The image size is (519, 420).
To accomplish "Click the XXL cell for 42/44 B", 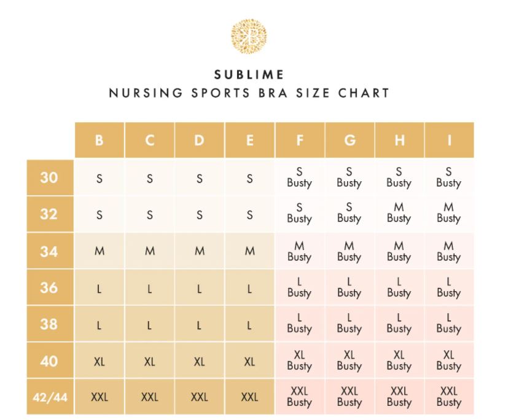I will [100, 397].
